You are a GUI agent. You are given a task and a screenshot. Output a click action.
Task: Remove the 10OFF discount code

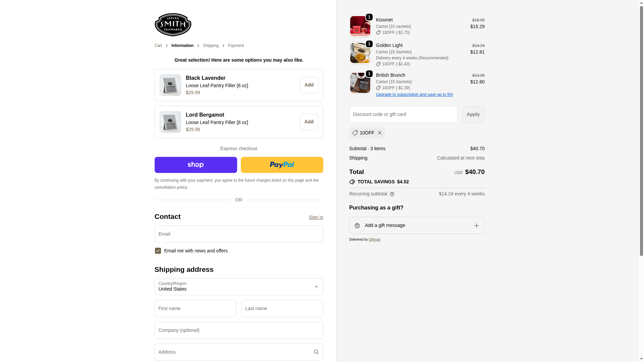coord(380,133)
